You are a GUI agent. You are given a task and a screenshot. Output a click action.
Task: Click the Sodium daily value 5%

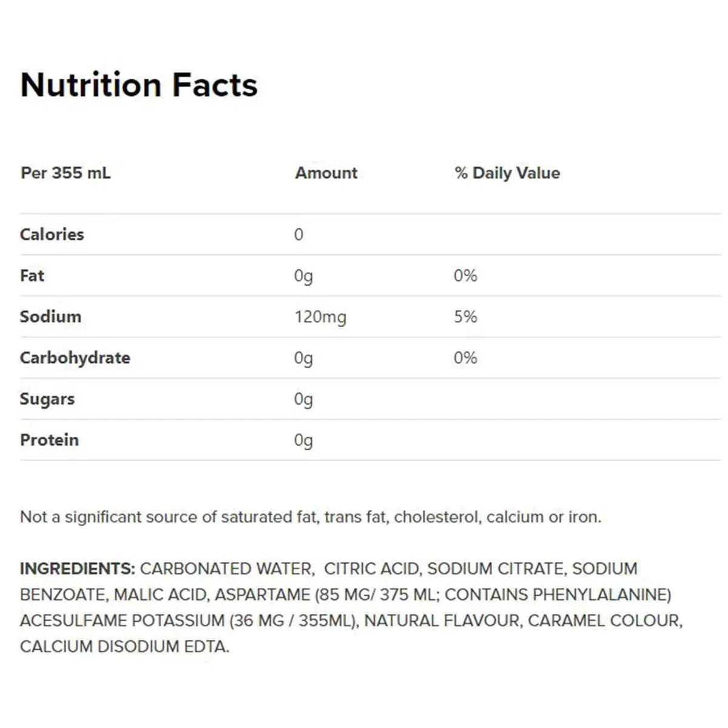click(465, 317)
